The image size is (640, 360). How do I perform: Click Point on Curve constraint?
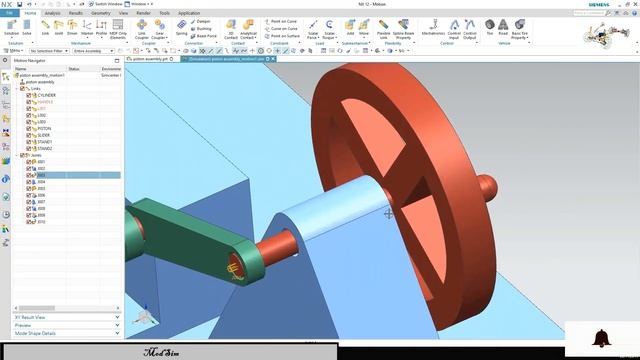tap(281, 21)
